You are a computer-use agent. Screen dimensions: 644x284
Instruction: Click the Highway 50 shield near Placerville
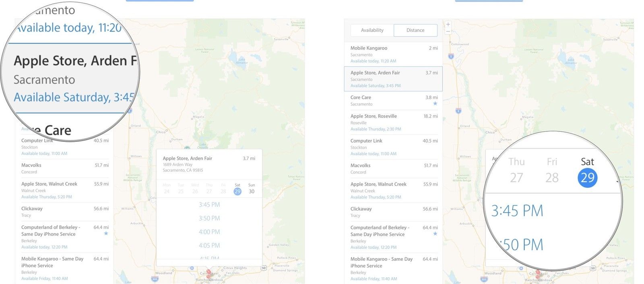point(593,268)
